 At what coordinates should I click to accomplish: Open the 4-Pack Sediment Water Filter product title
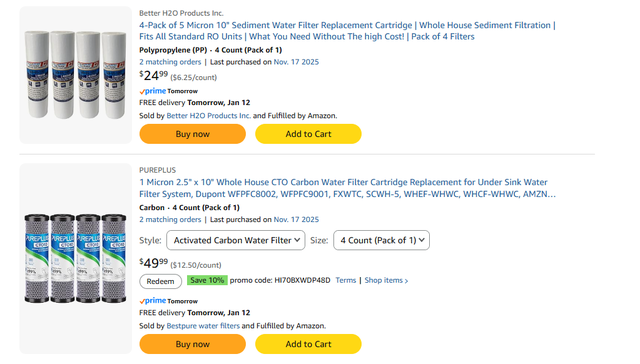pos(347,31)
